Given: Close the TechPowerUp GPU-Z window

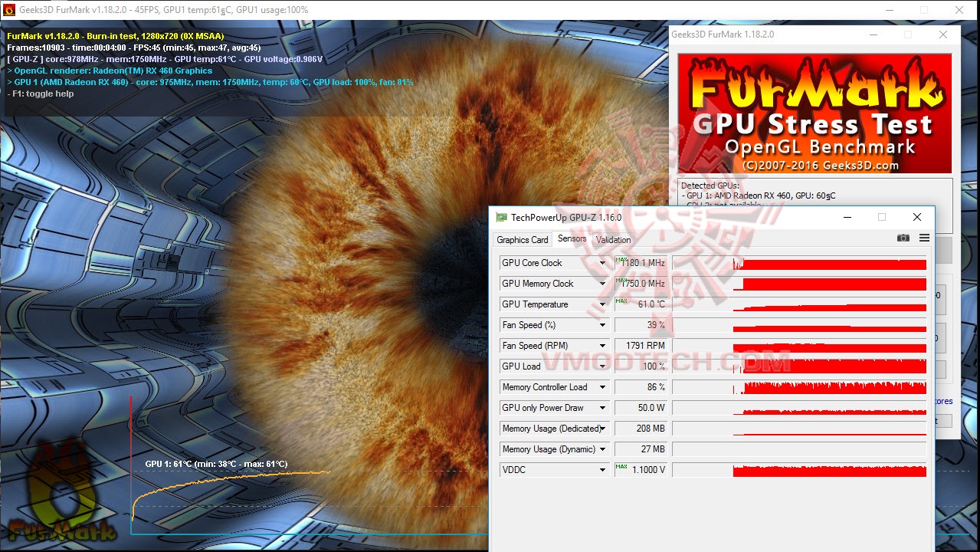Looking at the screenshot, I should [x=916, y=218].
